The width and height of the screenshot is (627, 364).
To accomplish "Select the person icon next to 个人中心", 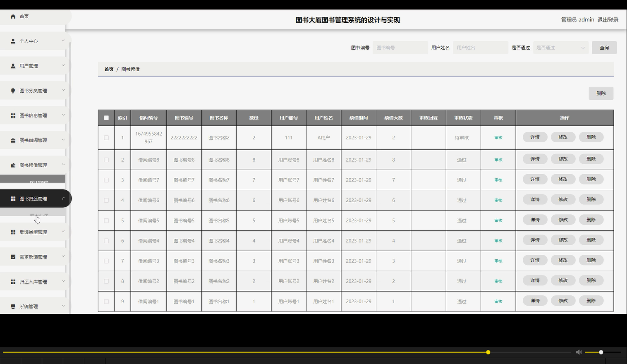I will click(x=12, y=41).
